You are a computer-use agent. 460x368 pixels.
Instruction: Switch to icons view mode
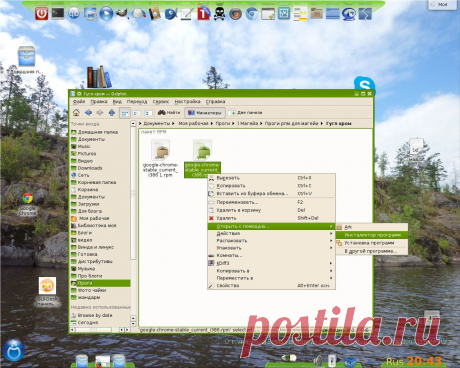point(125,113)
